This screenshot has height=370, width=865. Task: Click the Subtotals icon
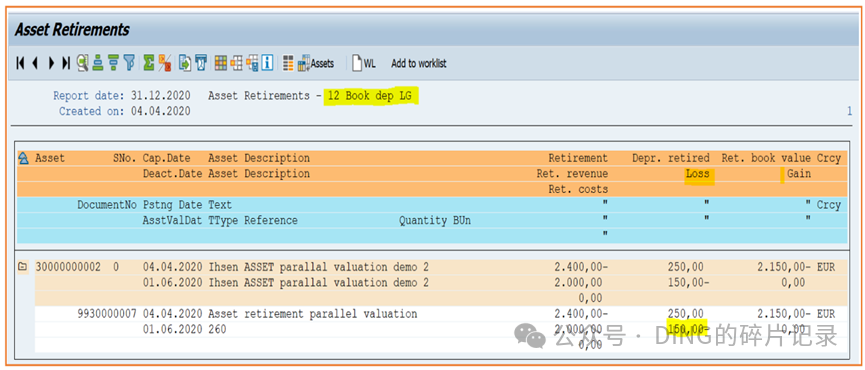(x=164, y=63)
